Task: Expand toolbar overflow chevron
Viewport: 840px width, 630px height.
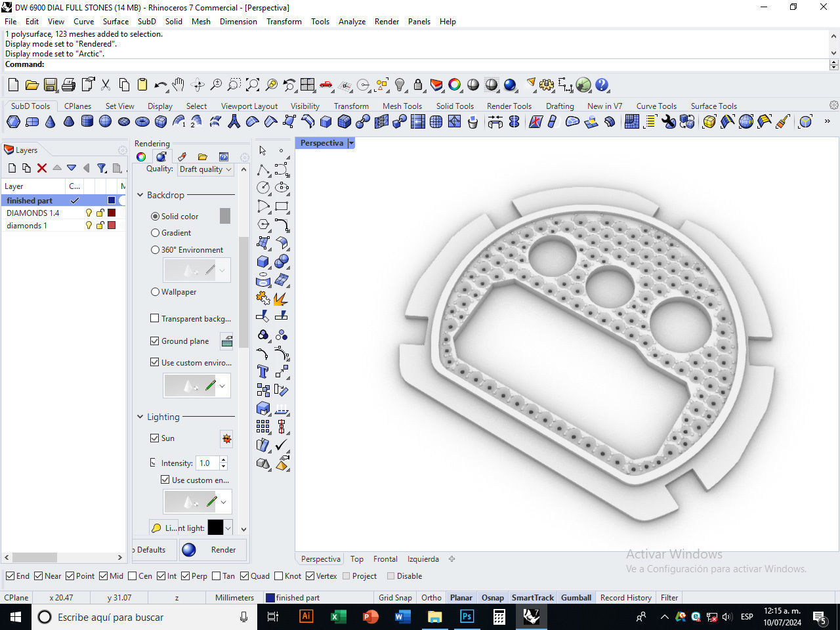Action: coord(827,121)
